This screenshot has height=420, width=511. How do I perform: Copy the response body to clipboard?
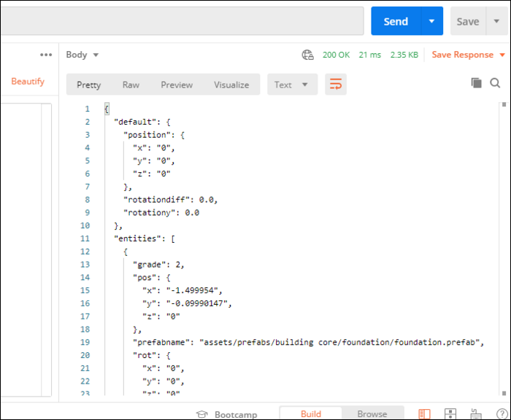point(476,83)
